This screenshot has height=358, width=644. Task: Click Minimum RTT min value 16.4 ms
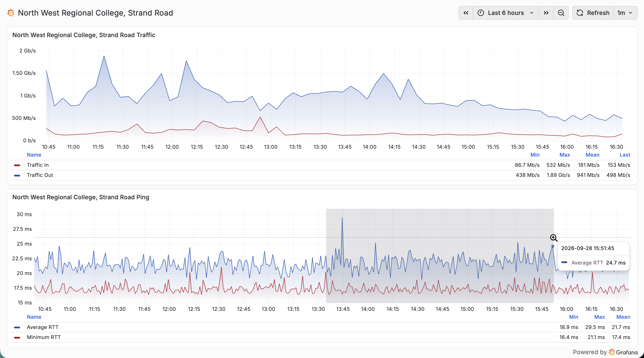(569, 337)
